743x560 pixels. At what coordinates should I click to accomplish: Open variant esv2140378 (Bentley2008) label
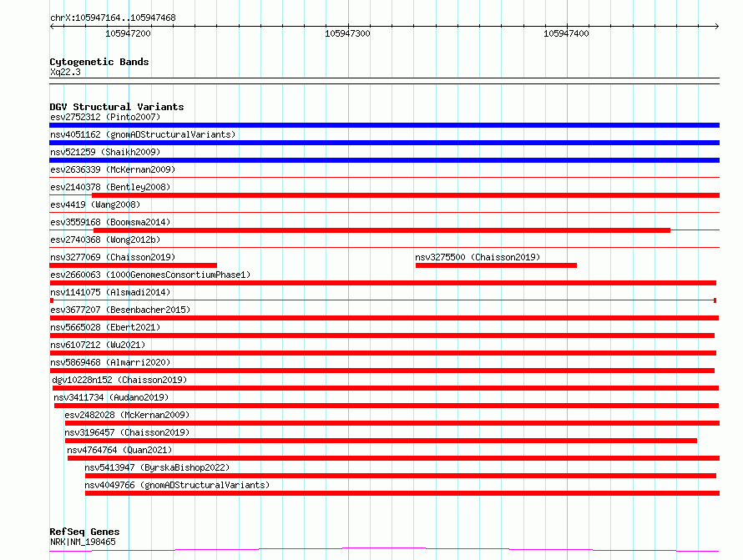110,187
